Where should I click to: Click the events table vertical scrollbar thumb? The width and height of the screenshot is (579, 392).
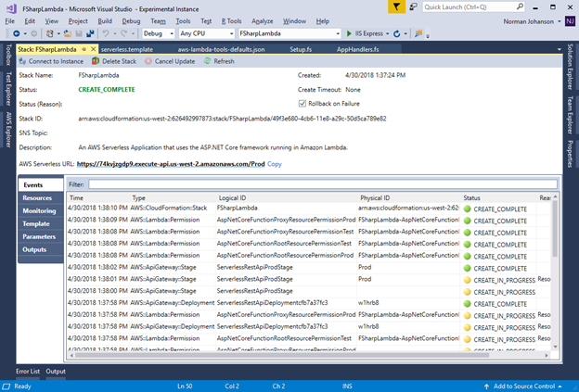click(x=555, y=229)
